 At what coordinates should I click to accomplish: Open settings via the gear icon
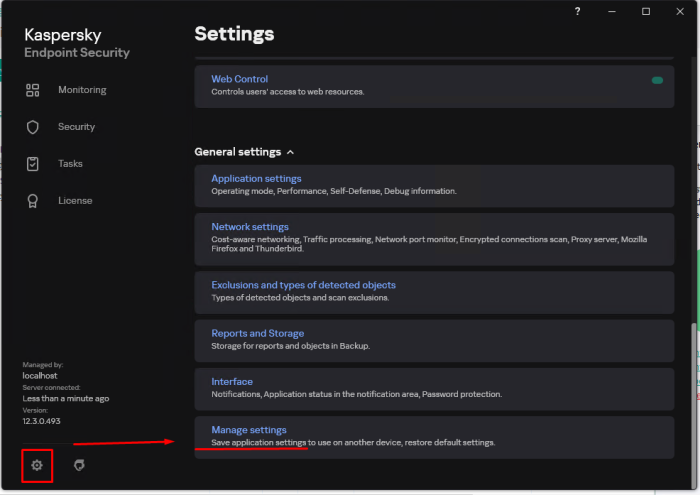coord(37,465)
